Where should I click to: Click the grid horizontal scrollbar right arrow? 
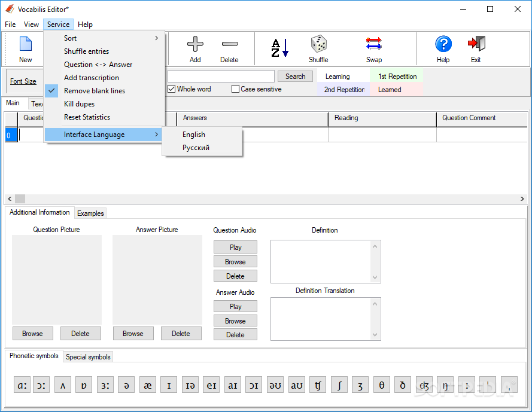[x=522, y=199]
